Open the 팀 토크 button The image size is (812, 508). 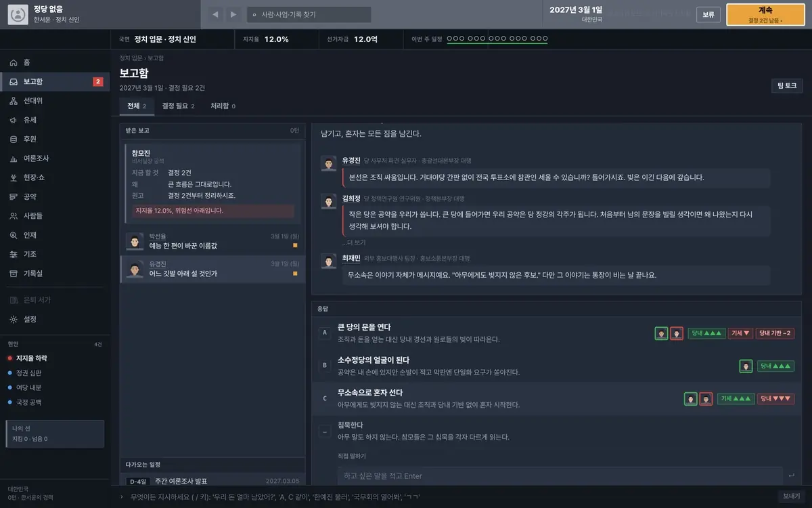tap(787, 85)
